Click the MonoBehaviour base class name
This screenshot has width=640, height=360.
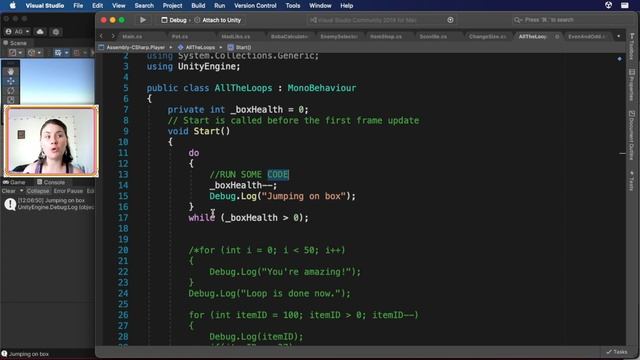tap(322, 88)
